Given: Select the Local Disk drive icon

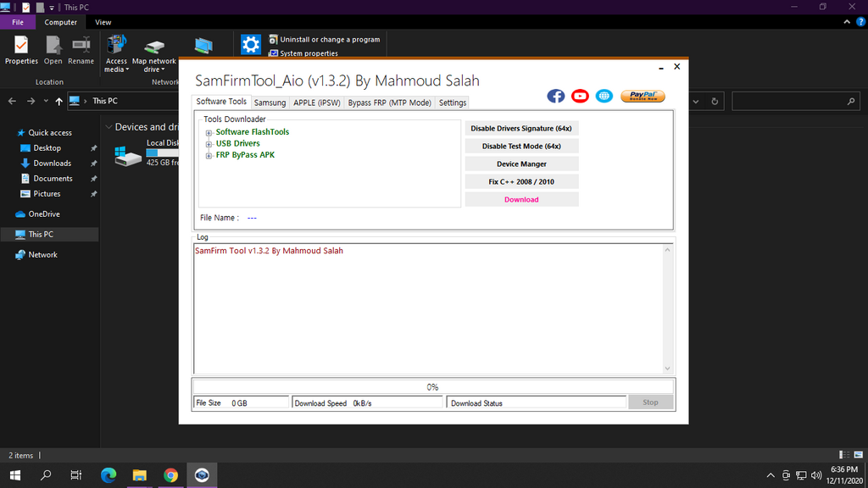Looking at the screenshot, I should point(128,156).
